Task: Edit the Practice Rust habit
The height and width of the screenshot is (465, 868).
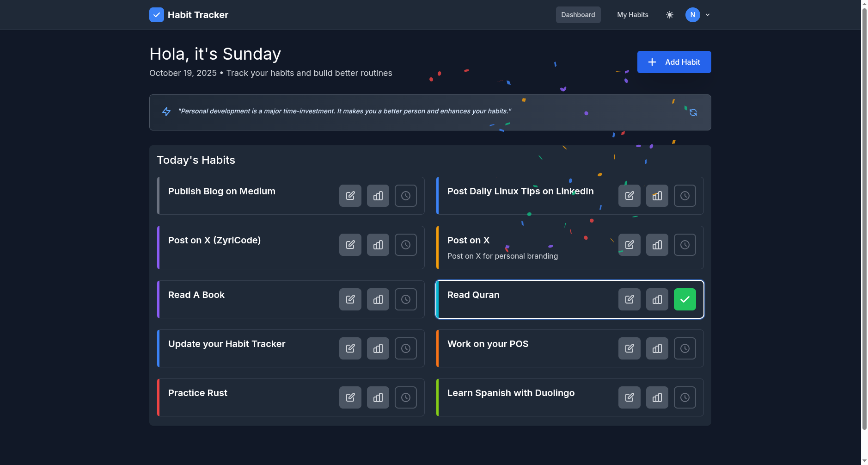Action: click(x=350, y=397)
